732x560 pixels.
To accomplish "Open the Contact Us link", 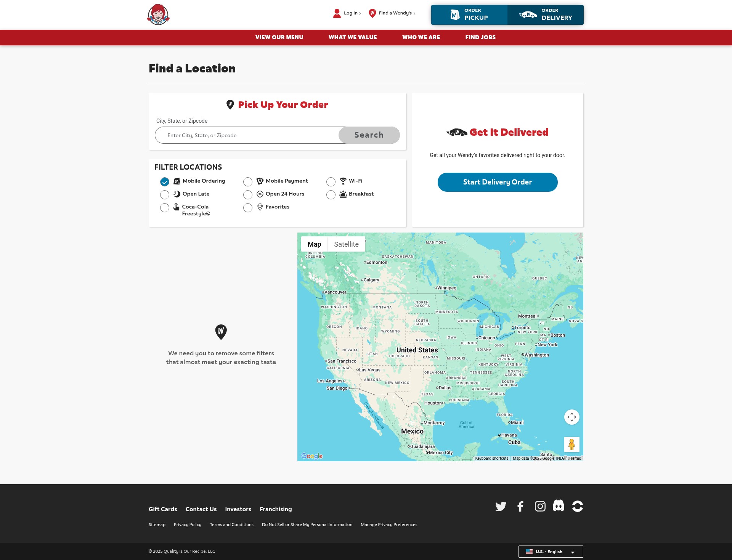I will (201, 509).
